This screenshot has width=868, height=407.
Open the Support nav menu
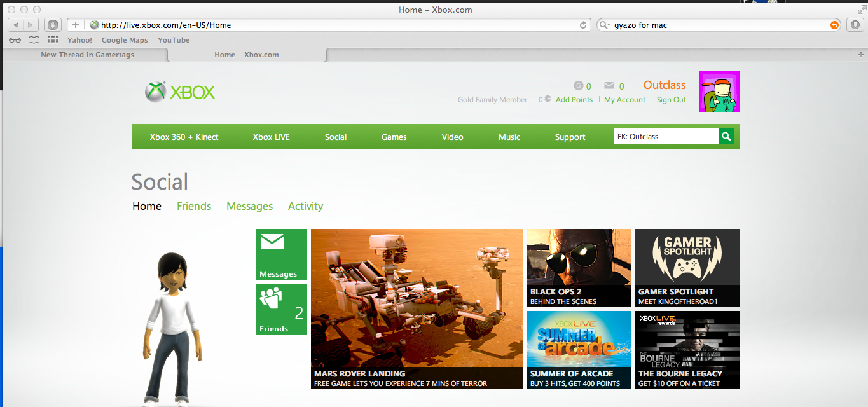pyautogui.click(x=570, y=137)
